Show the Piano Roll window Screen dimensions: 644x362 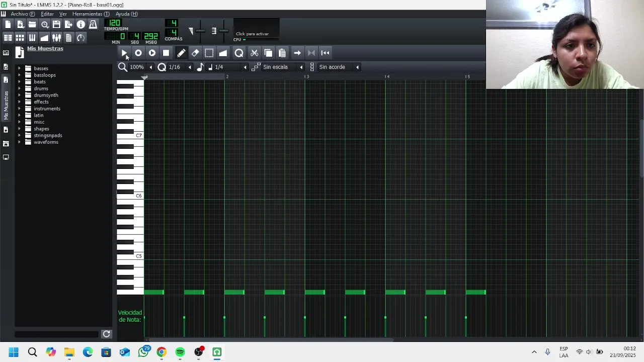pos(32,38)
